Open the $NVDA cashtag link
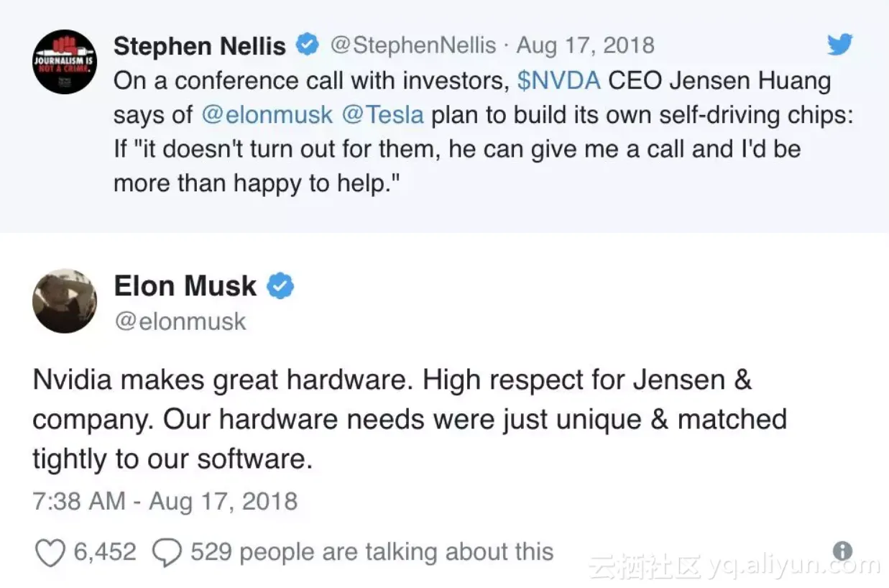This screenshot has width=889, height=588. [558, 80]
